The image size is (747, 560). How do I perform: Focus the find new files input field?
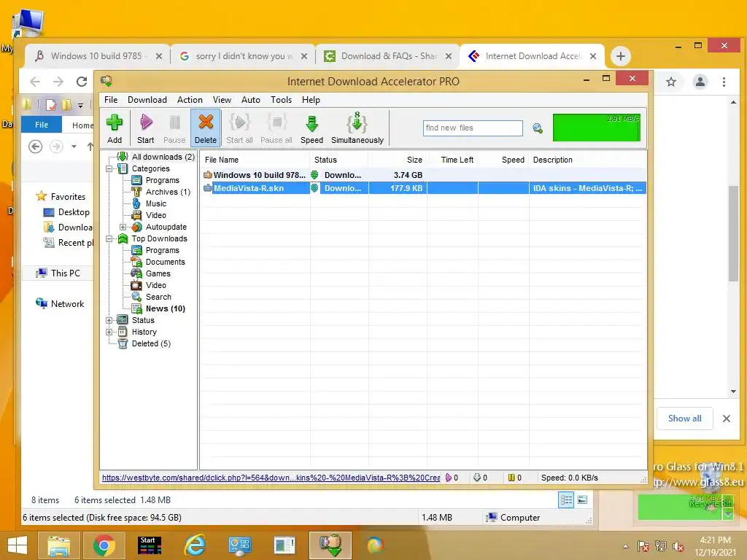[x=473, y=128]
